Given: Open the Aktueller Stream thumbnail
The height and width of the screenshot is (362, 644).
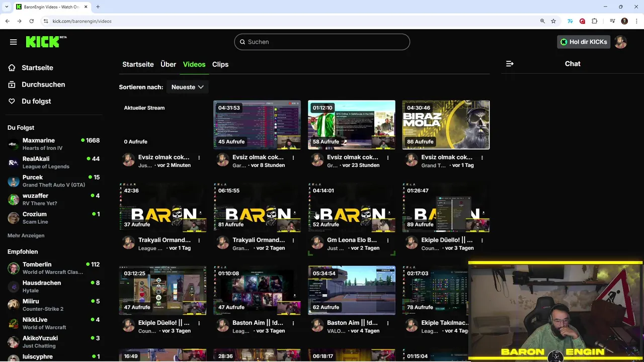Looking at the screenshot, I should pos(163,125).
